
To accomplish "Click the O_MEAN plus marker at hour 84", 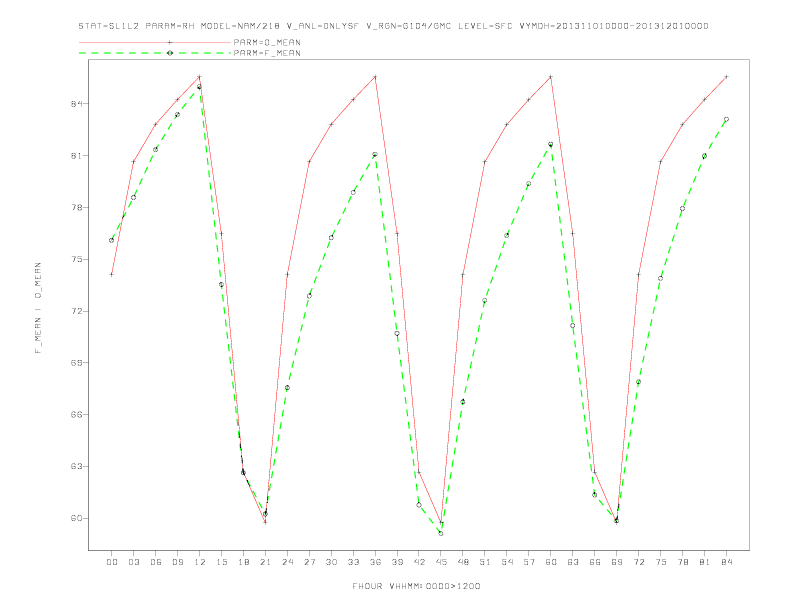I will 726,77.
